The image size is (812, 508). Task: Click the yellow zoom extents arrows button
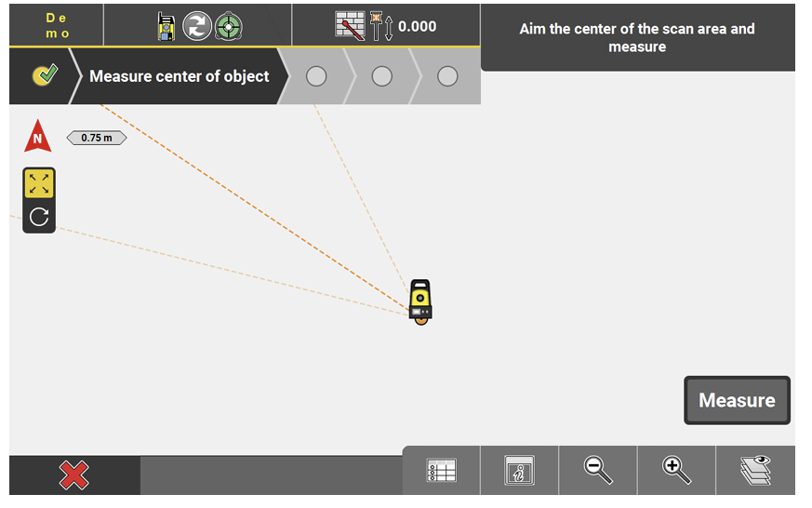pos(39,183)
